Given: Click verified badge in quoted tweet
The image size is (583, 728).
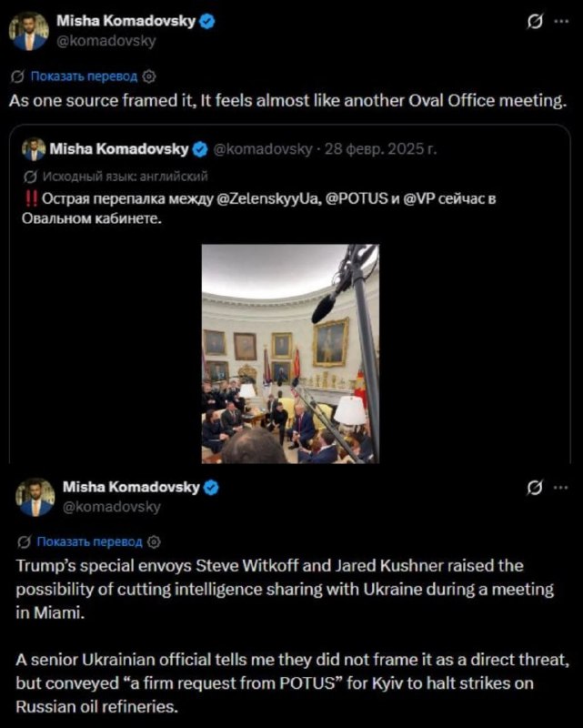Looking at the screenshot, I should [200, 149].
